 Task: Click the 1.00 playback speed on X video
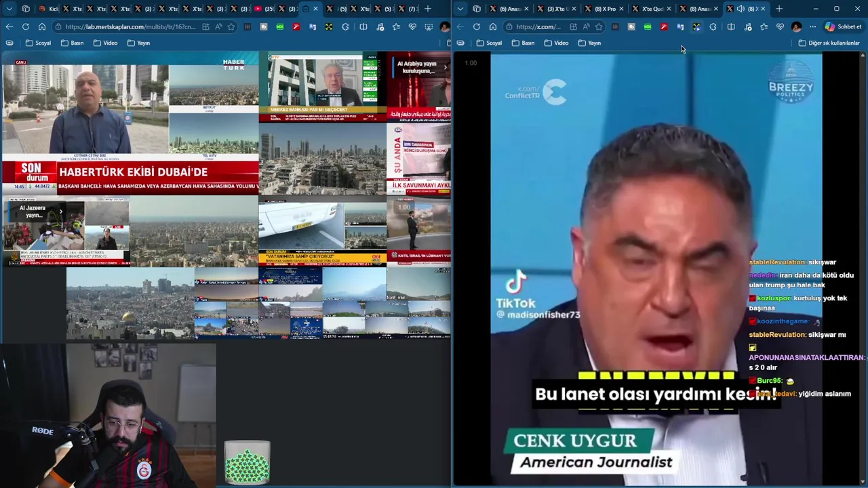[471, 63]
